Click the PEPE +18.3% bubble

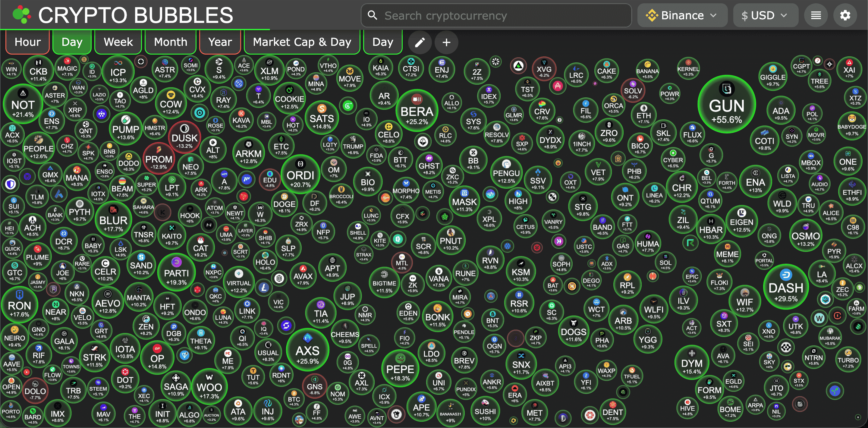point(400,369)
